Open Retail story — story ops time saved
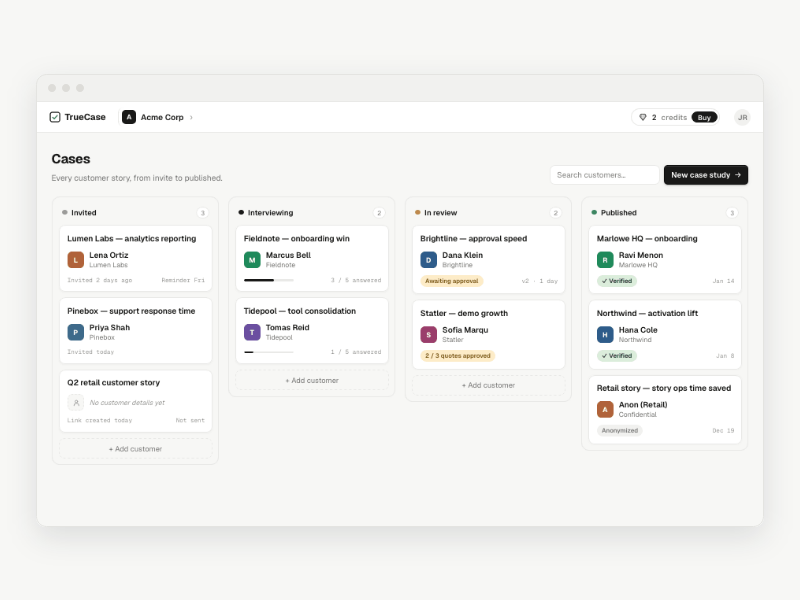This screenshot has width=800, height=600. [665, 409]
